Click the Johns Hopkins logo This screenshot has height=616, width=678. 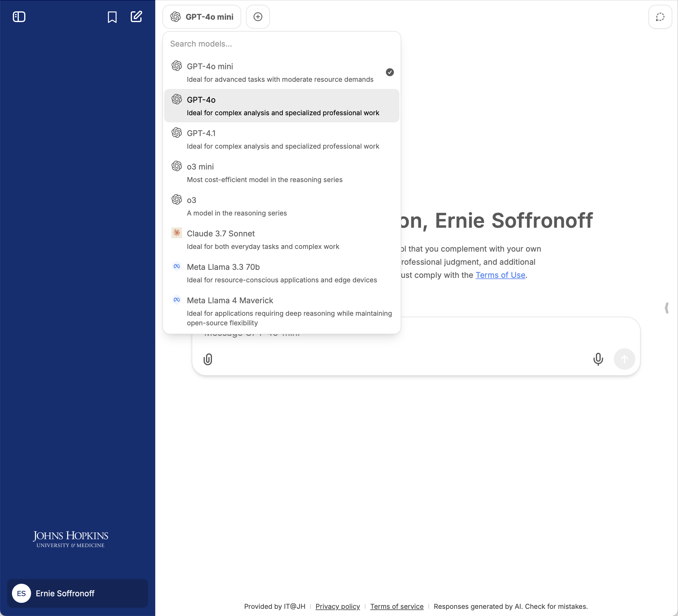(70, 539)
